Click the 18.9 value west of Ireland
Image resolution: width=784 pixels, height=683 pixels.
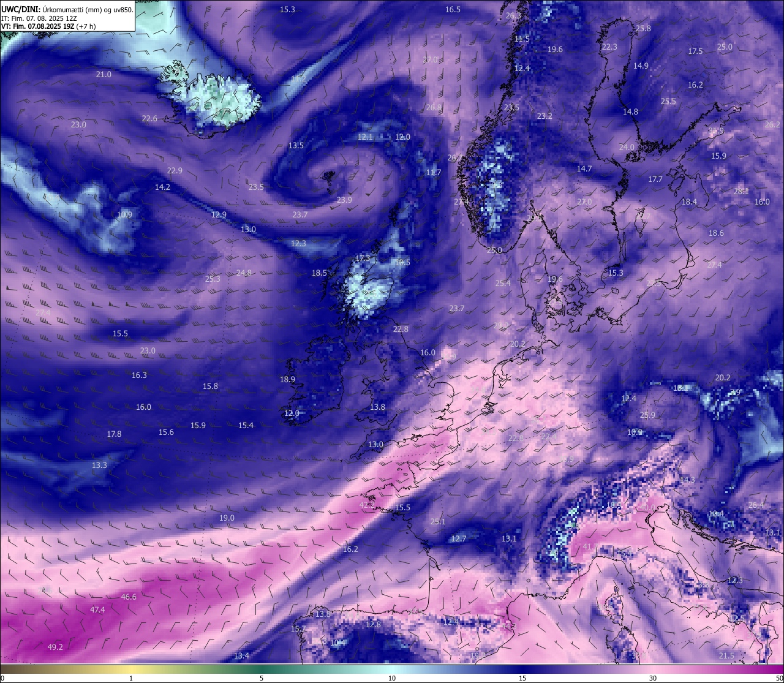click(x=287, y=379)
